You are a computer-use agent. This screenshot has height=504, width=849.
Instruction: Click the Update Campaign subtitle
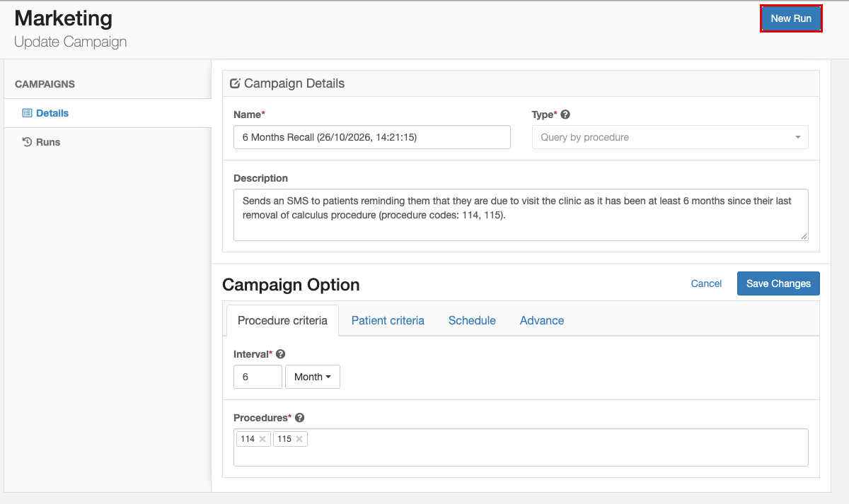click(x=71, y=42)
